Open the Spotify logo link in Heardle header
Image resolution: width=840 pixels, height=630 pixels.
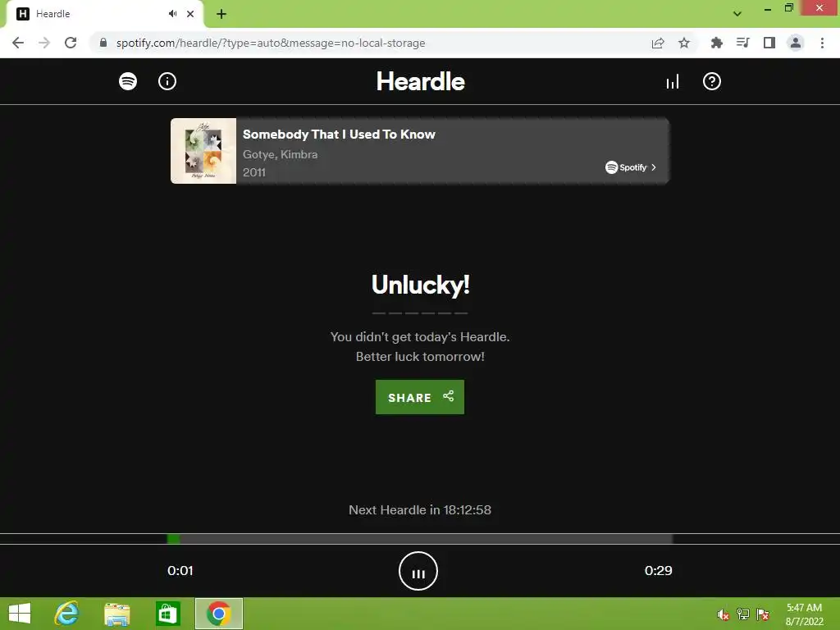pyautogui.click(x=127, y=81)
